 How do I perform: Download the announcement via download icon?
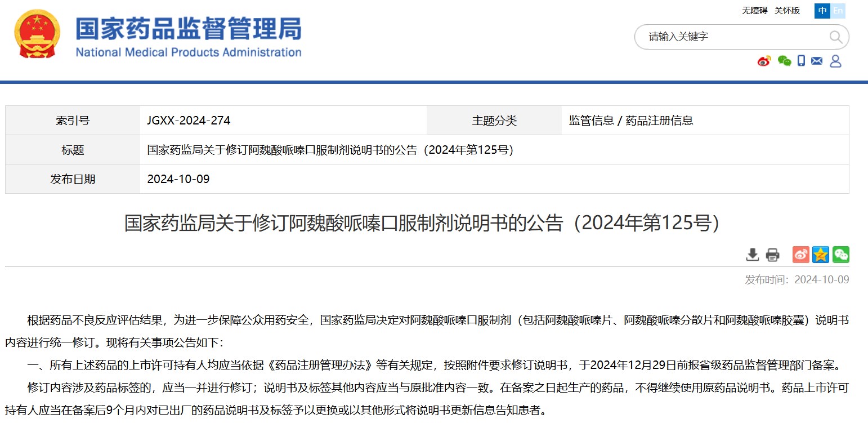click(x=753, y=255)
